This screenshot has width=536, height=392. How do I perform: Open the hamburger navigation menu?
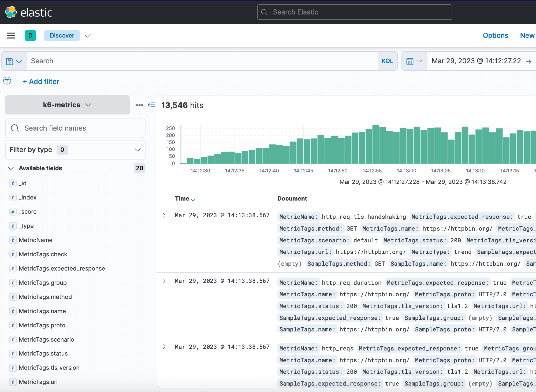pyautogui.click(x=11, y=35)
